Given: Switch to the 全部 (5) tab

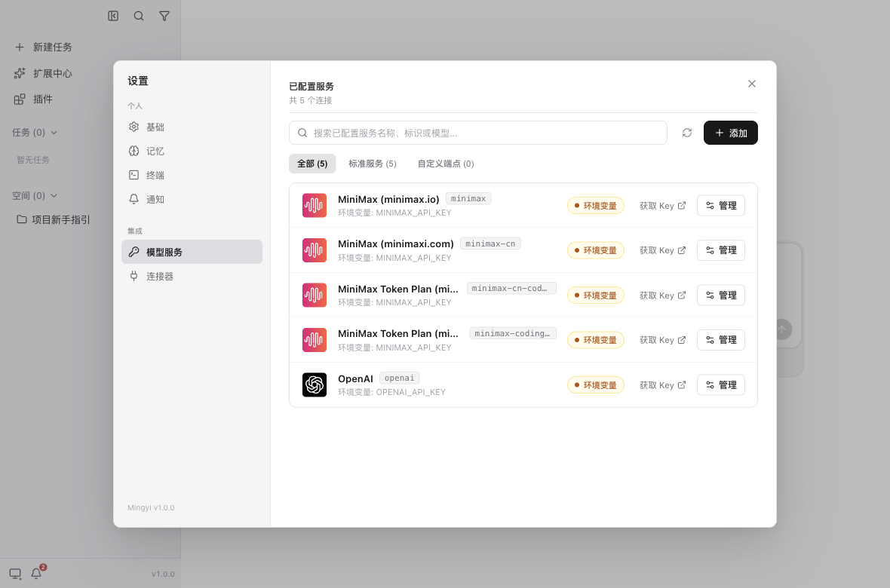Looking at the screenshot, I should [x=312, y=164].
